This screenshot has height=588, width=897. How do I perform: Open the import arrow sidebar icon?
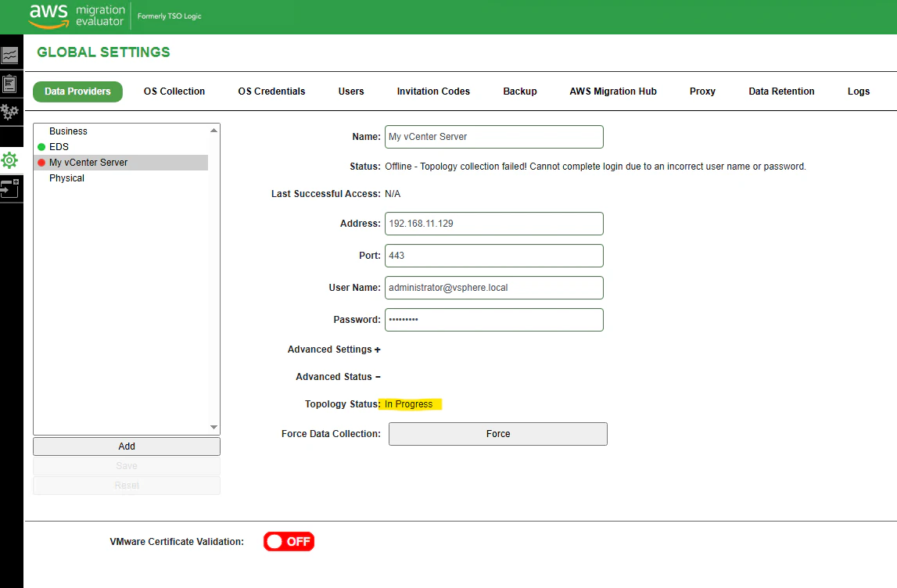(9, 188)
